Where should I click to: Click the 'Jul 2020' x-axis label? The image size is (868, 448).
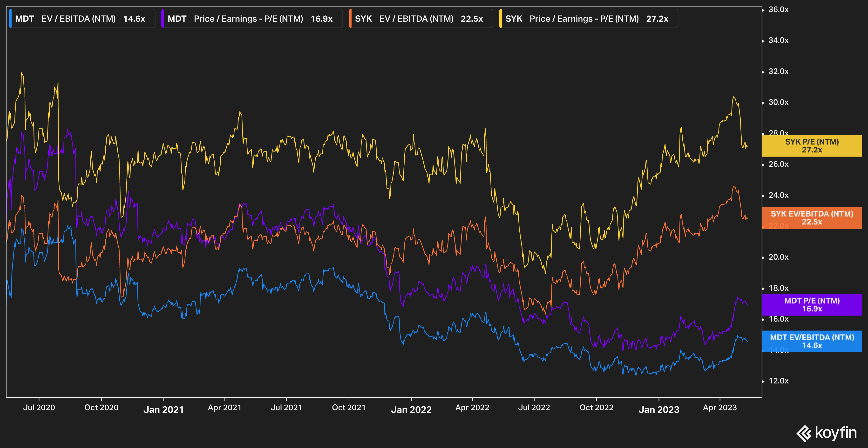click(x=39, y=408)
